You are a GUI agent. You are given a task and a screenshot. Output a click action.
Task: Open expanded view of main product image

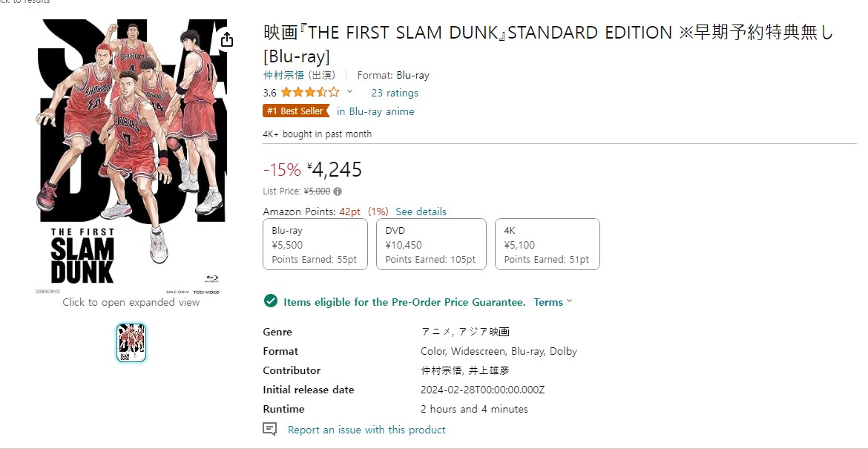pyautogui.click(x=132, y=156)
